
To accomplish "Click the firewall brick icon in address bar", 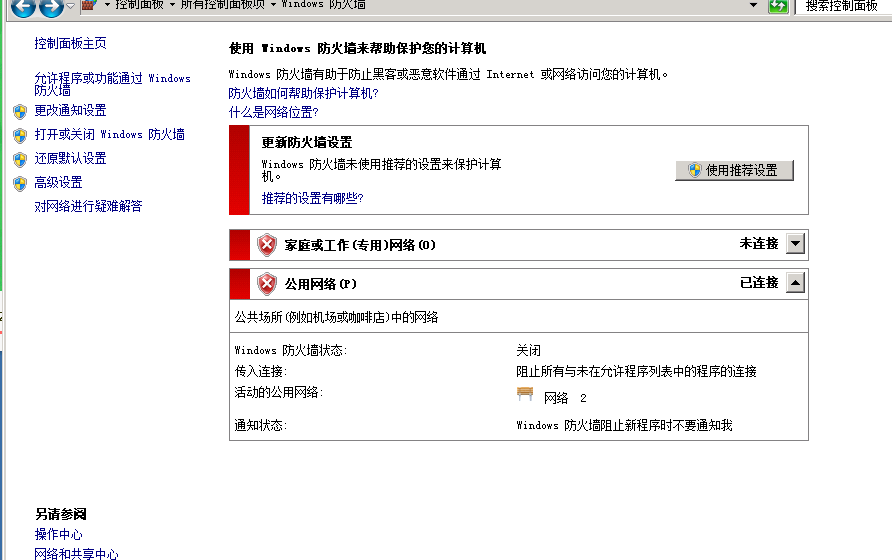I will tap(88, 5).
